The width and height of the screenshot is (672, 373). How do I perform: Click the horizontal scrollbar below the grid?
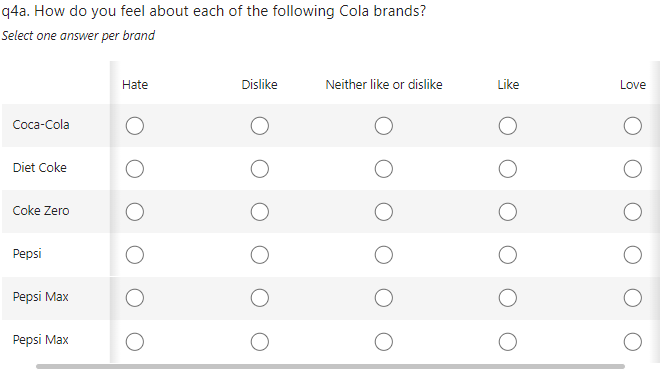click(x=330, y=367)
